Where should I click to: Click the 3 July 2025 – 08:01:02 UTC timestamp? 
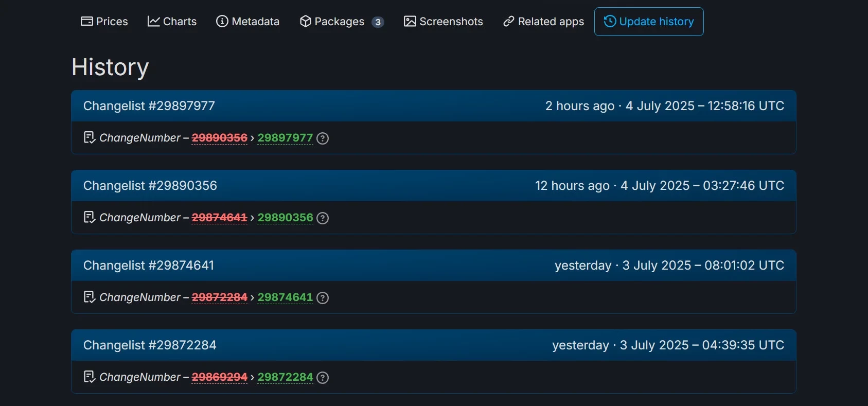pos(703,266)
